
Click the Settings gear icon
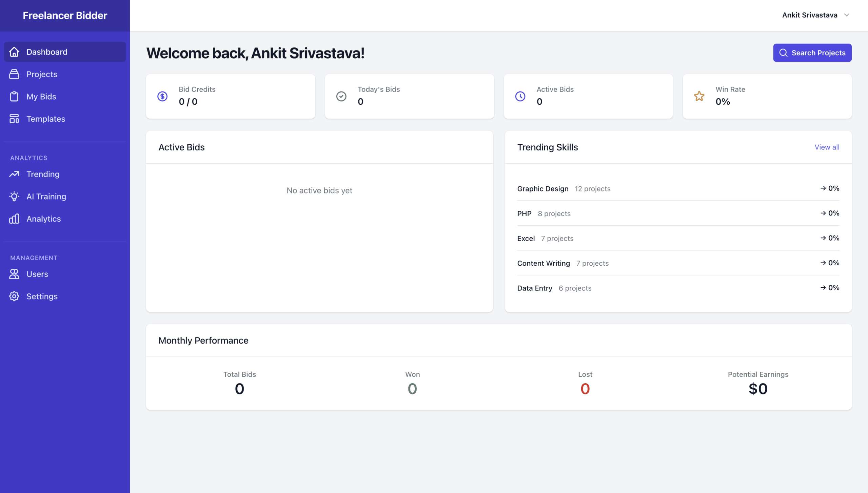click(14, 296)
